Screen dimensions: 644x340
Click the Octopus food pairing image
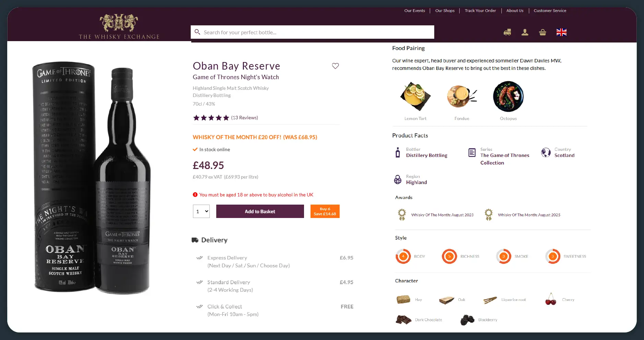click(x=508, y=96)
